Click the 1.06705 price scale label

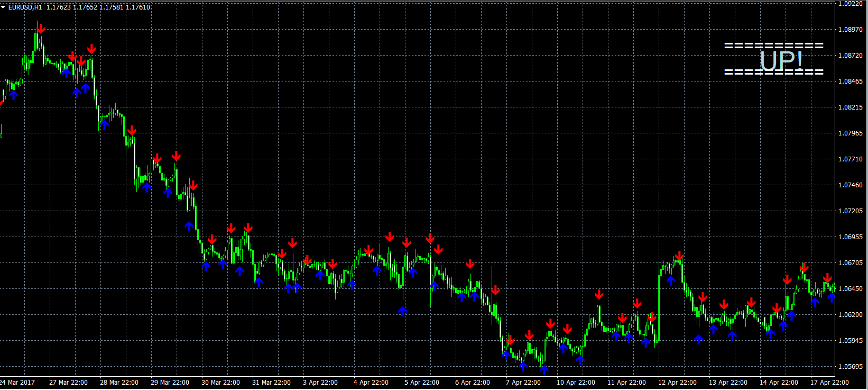[851, 263]
